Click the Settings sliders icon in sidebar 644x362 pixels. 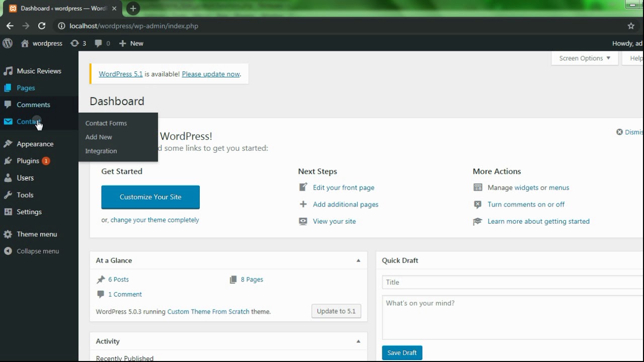coord(8,212)
